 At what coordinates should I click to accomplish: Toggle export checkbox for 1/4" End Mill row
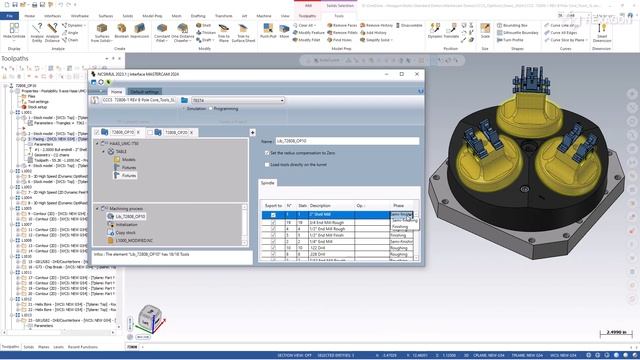coord(273,242)
